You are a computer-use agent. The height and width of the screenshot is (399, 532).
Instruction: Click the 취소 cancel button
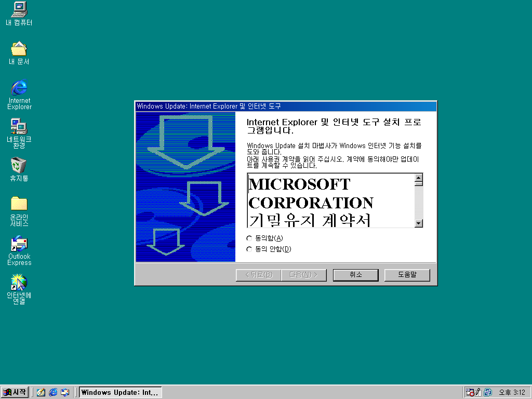tap(355, 275)
